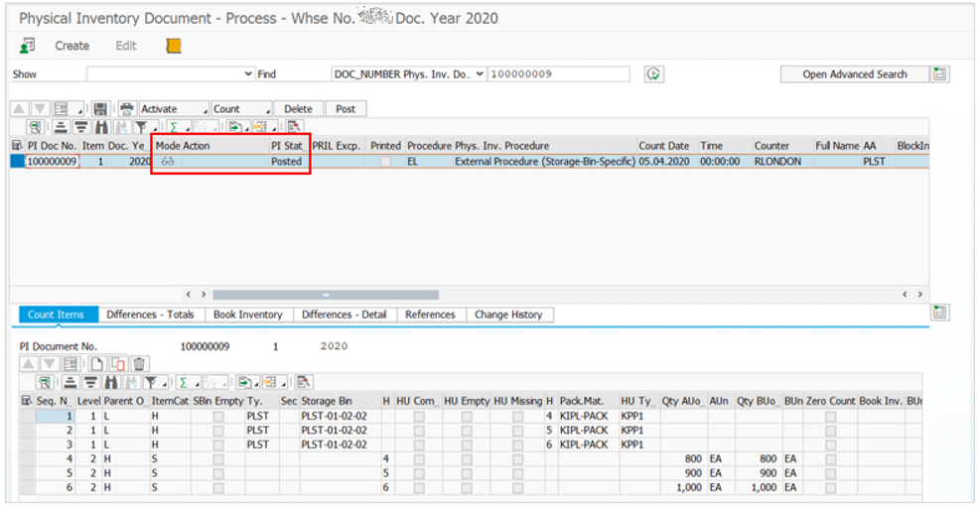Viewport: 980px width, 508px height.
Task: Click External Procedure (Storage-Bin-Specific) cell
Action: click(545, 161)
